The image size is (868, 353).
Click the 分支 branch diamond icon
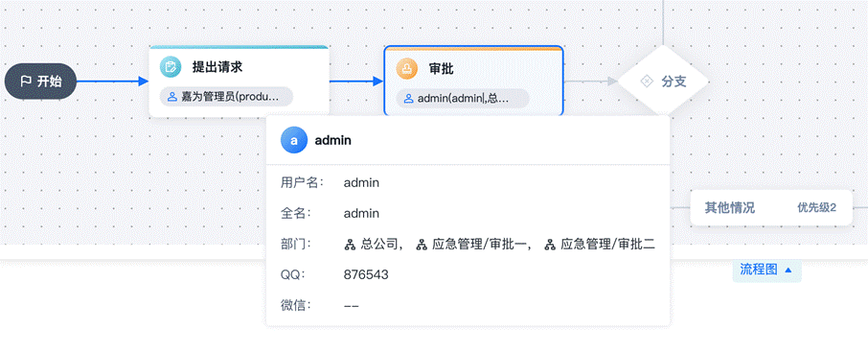point(646,82)
